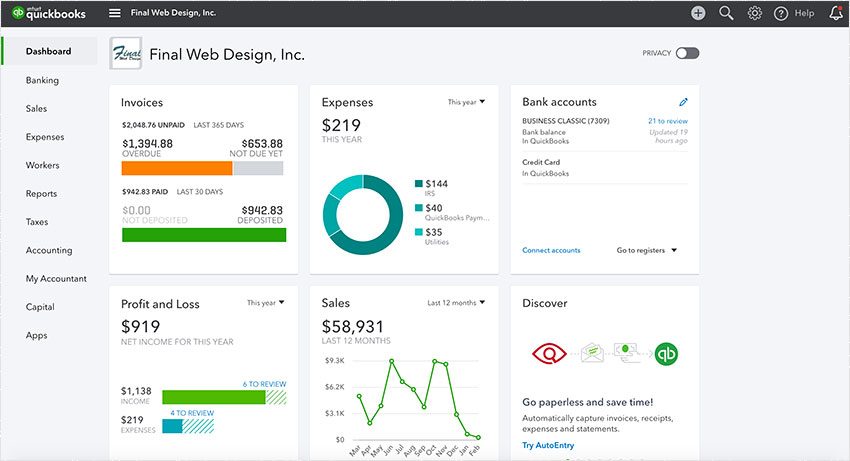Click the green deposited bar
The height and width of the screenshot is (461, 850).
204,235
